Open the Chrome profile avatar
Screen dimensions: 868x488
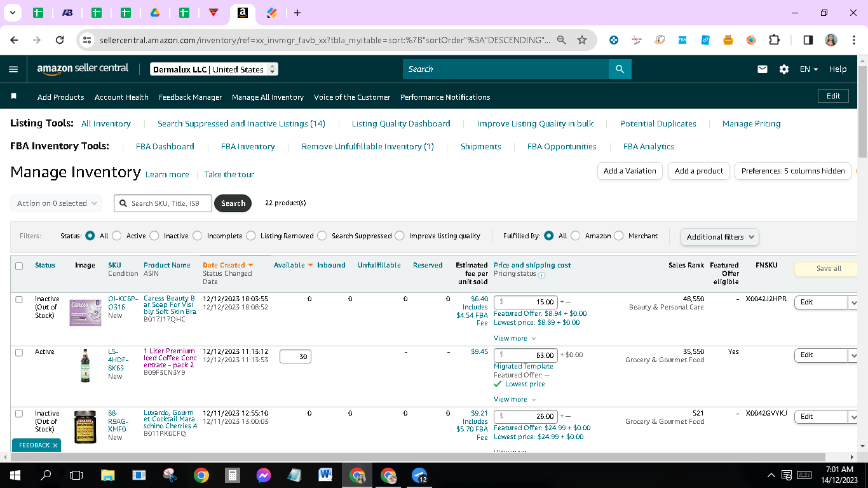(831, 40)
